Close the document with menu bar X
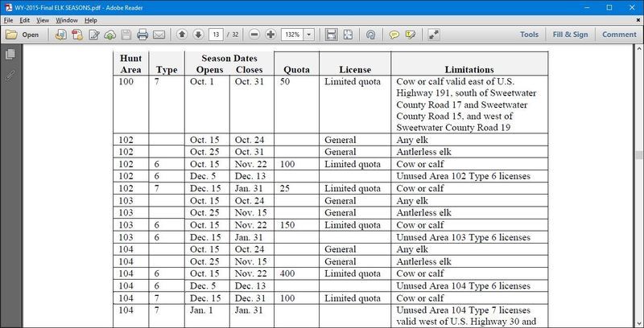Screen dimensions: 644x328 tap(638, 19)
